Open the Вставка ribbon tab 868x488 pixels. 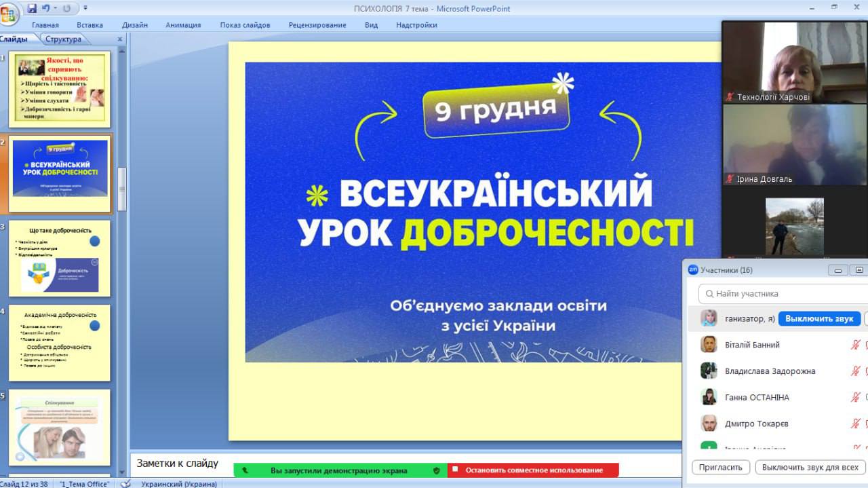[90, 25]
